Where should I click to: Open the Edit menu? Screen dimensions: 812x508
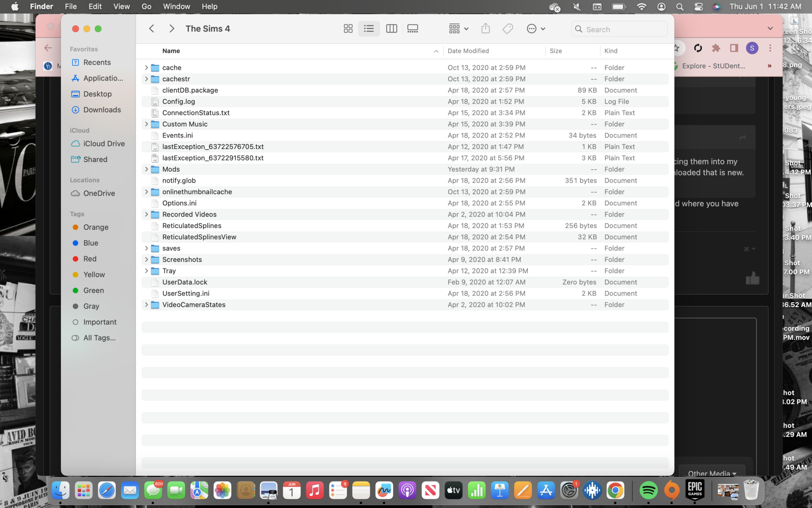pyautogui.click(x=95, y=6)
